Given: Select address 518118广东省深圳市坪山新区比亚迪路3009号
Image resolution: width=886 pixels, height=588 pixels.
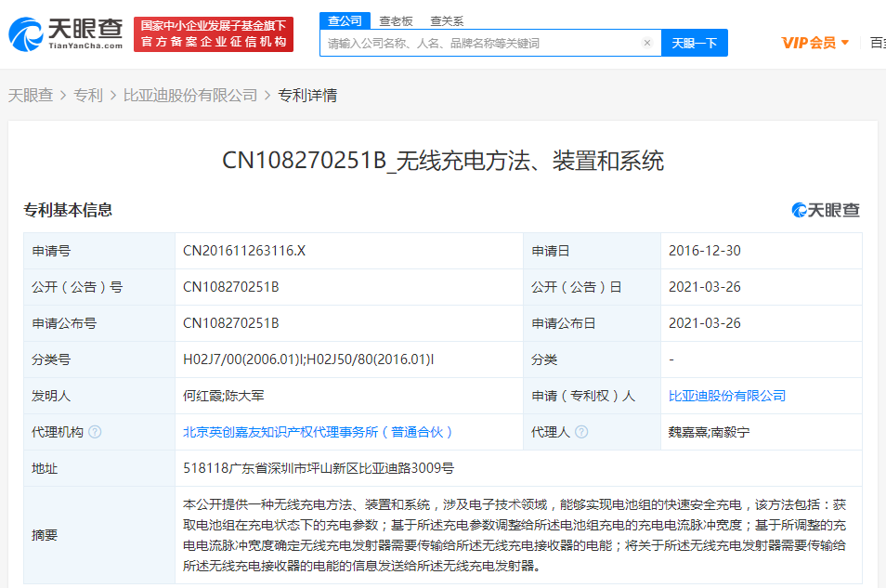Looking at the screenshot, I should pyautogui.click(x=319, y=468).
